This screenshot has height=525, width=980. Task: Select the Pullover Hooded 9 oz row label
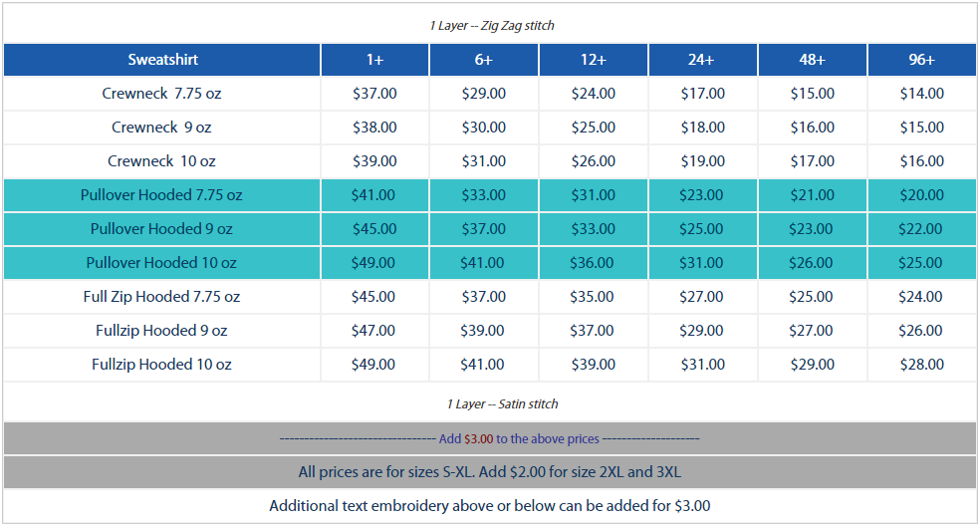tap(161, 229)
